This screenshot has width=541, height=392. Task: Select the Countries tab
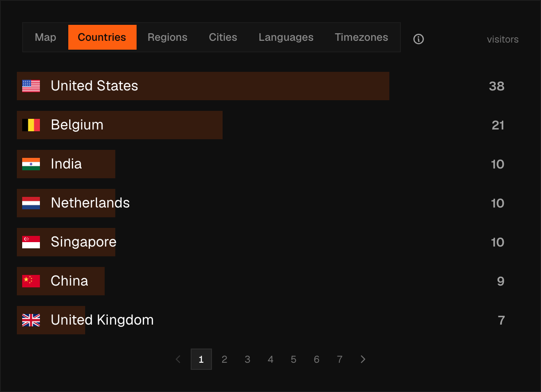tap(102, 37)
